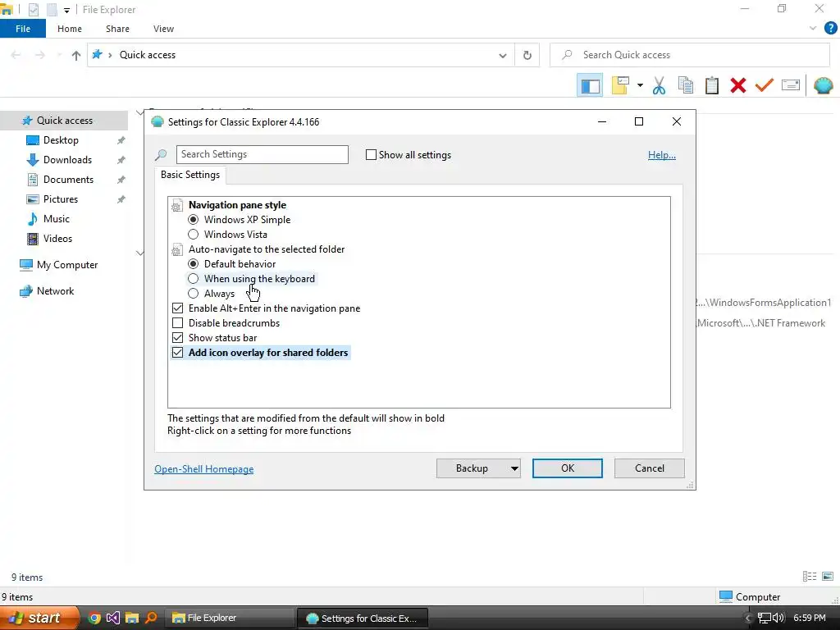Select Pictures in the navigation pane
840x630 pixels.
(61, 199)
